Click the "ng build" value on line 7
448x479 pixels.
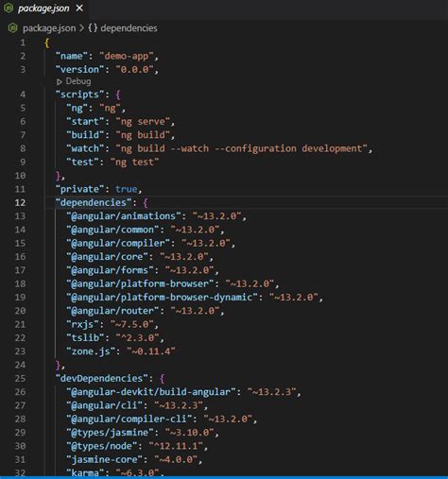(x=143, y=135)
